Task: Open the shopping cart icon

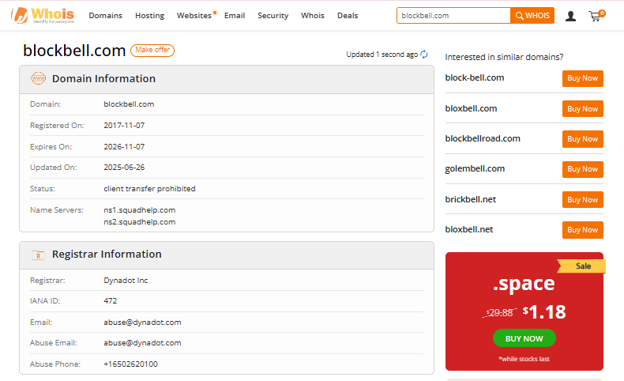Action: pos(596,16)
